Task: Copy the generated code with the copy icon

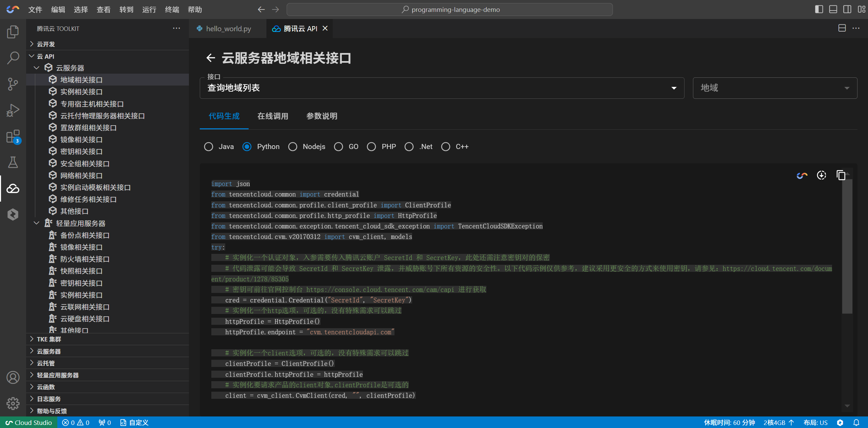Action: point(841,175)
